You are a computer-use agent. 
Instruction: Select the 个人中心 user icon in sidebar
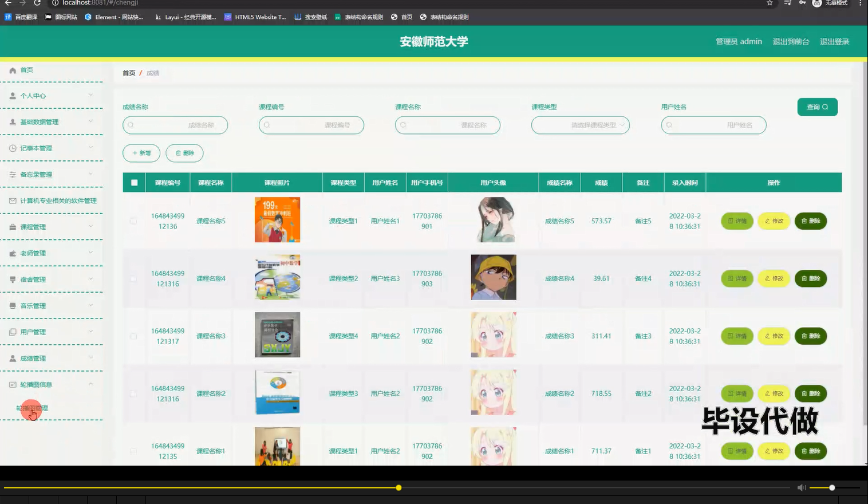coord(13,96)
